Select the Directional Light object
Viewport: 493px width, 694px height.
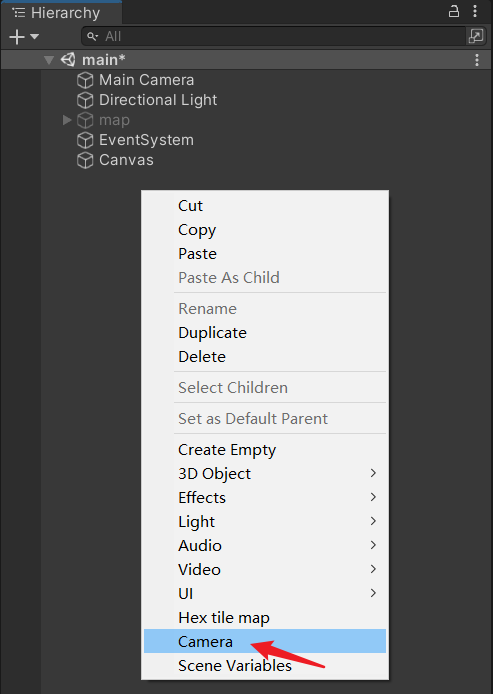pos(158,100)
